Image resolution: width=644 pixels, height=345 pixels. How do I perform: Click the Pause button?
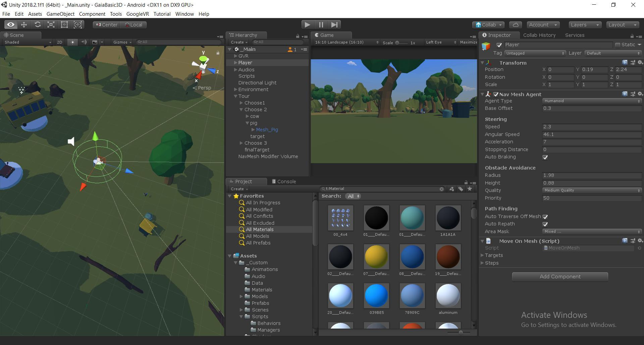(x=321, y=25)
